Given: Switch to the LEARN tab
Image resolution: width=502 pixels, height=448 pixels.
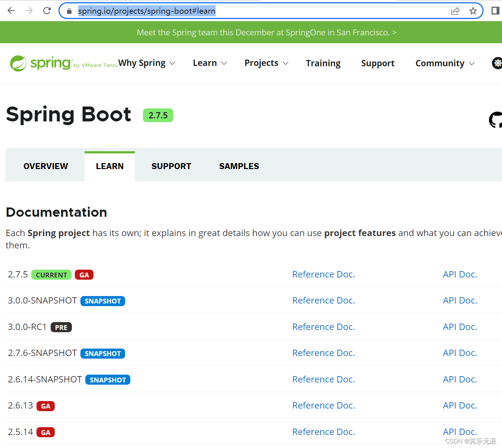Looking at the screenshot, I should coord(109,166).
